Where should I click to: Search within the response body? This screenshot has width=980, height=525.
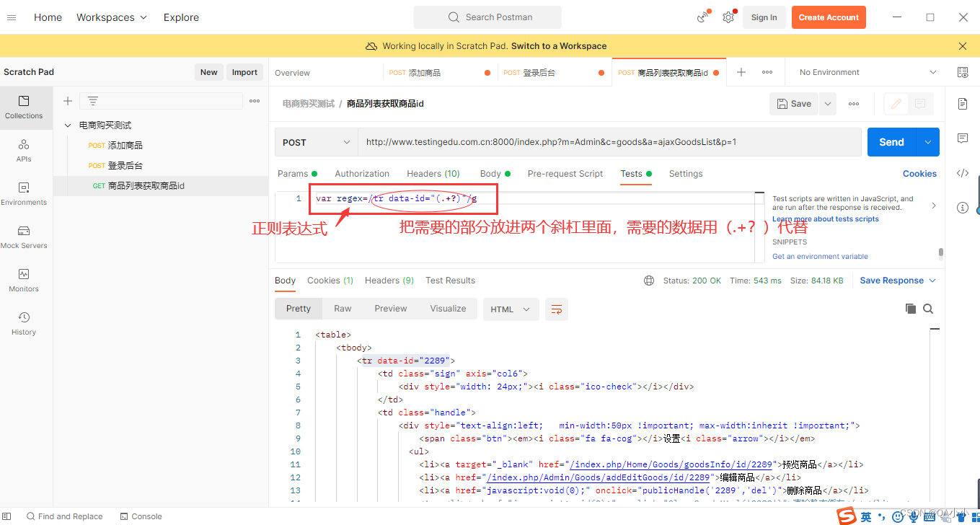point(928,309)
